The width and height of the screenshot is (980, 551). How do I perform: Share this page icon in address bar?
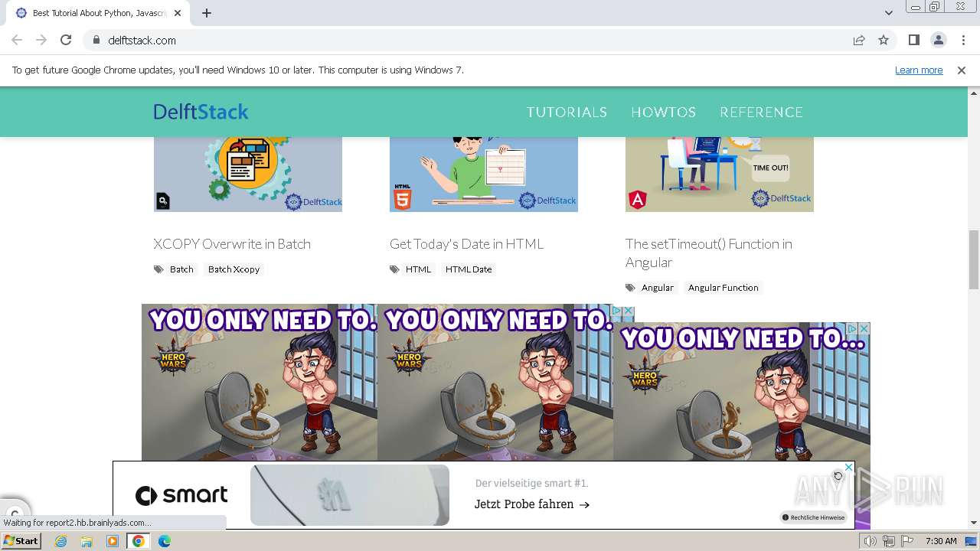click(859, 40)
